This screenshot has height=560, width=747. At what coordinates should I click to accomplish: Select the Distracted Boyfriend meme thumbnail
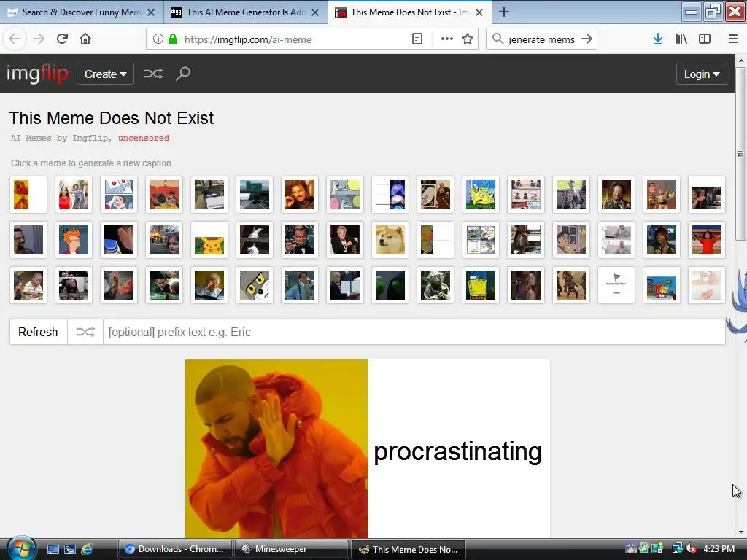click(74, 195)
